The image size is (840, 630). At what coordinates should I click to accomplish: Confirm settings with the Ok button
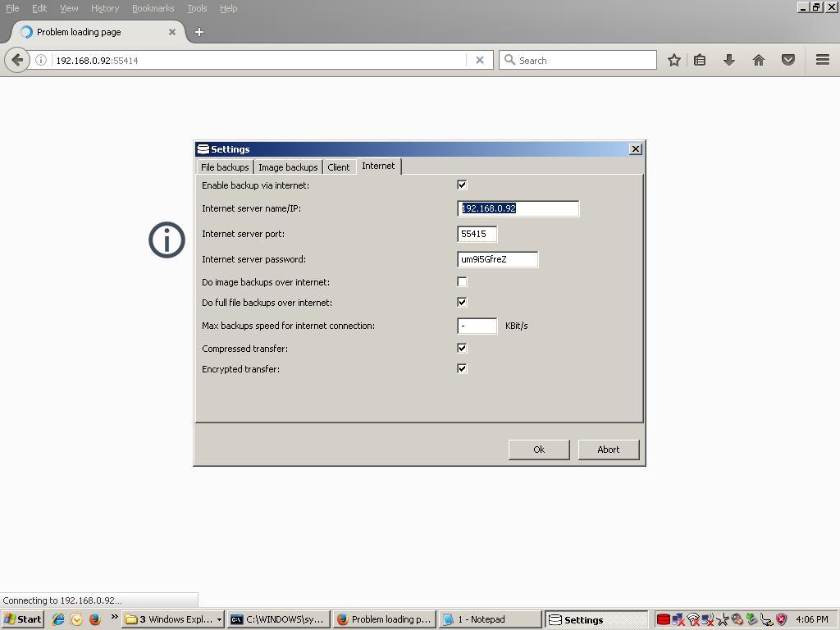point(538,449)
